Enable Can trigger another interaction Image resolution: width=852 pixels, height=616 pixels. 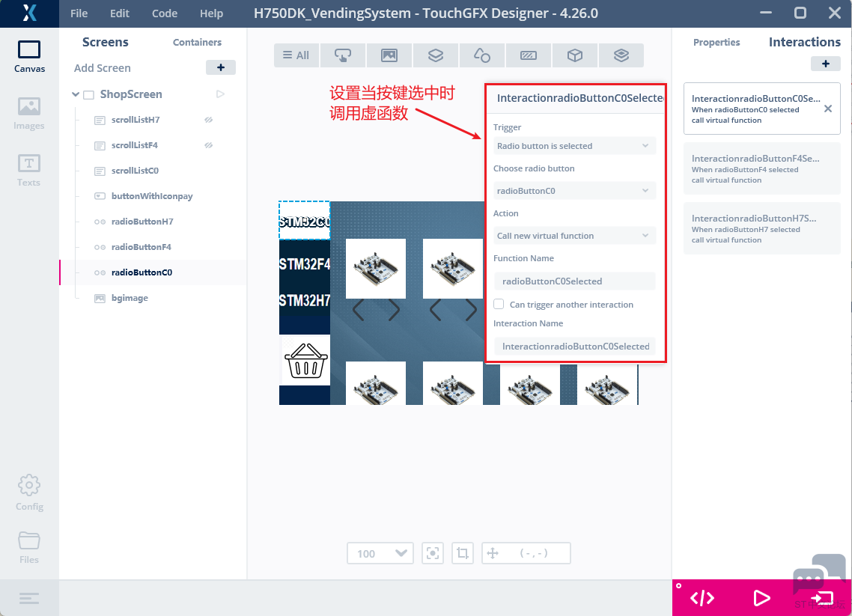498,304
